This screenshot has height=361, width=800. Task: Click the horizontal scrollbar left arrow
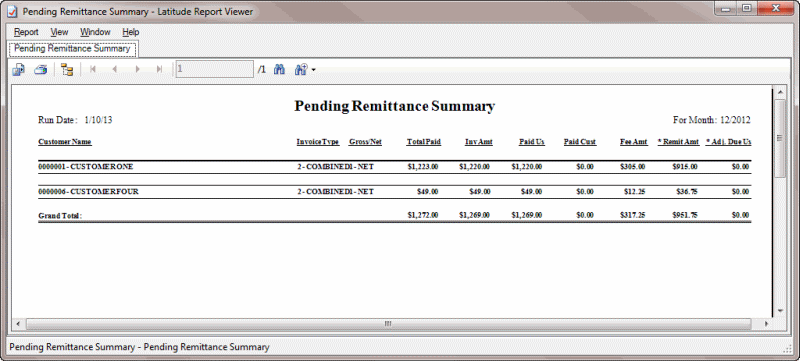point(18,324)
